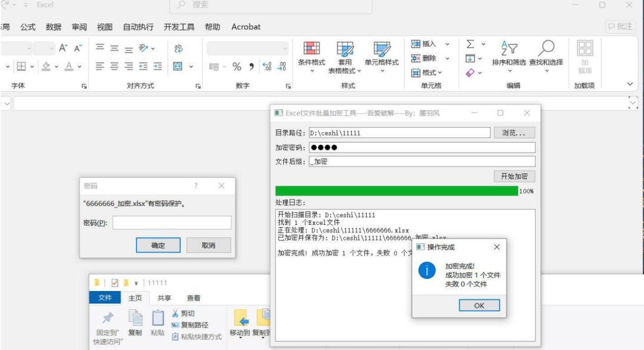Viewport: 644px width, 350px height.
Task: Click the AutoSum sigma icon
Action: tap(470, 44)
